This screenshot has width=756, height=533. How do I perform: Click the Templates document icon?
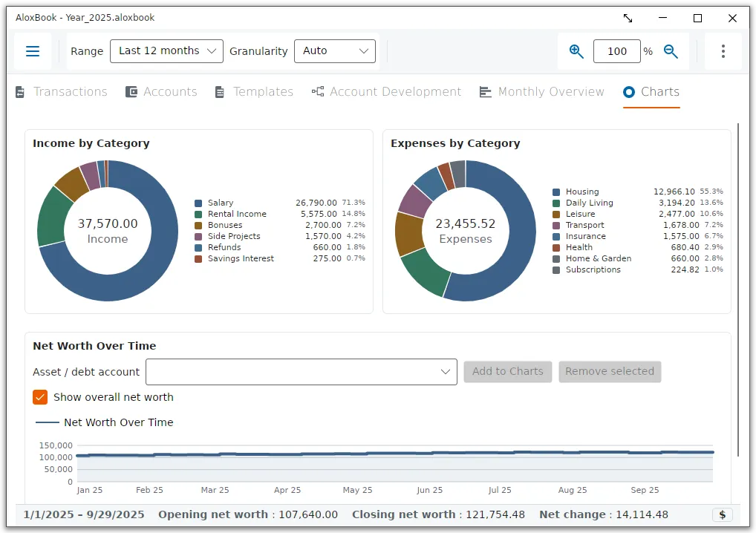point(219,91)
